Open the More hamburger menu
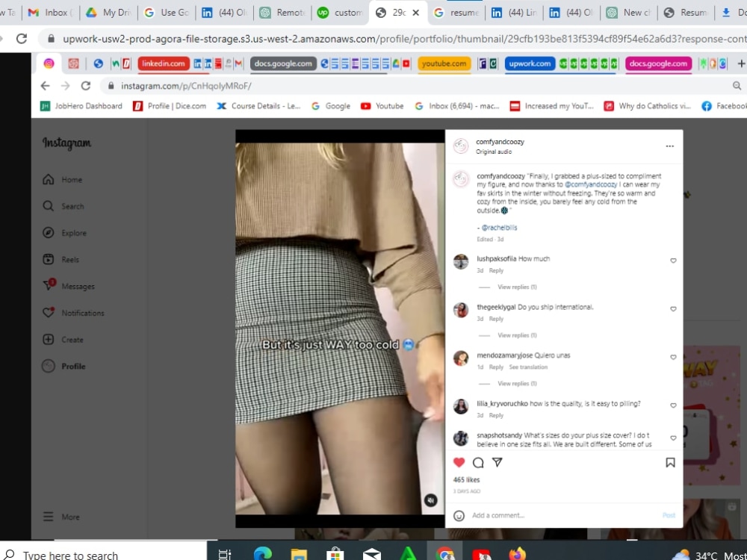This screenshot has width=747, height=560. coord(61,517)
